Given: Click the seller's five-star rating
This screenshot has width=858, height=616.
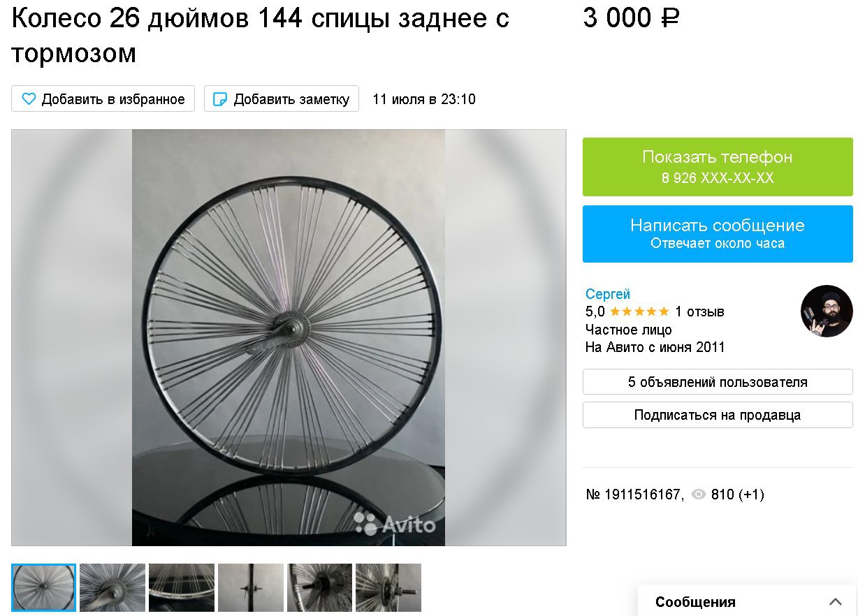Looking at the screenshot, I should coord(639,311).
